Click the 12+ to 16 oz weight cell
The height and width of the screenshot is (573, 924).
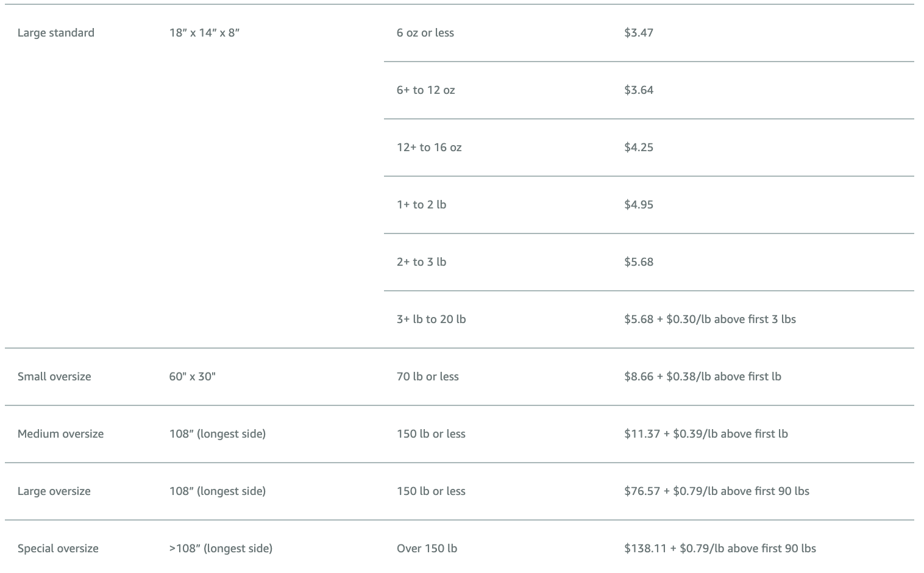pyautogui.click(x=429, y=148)
